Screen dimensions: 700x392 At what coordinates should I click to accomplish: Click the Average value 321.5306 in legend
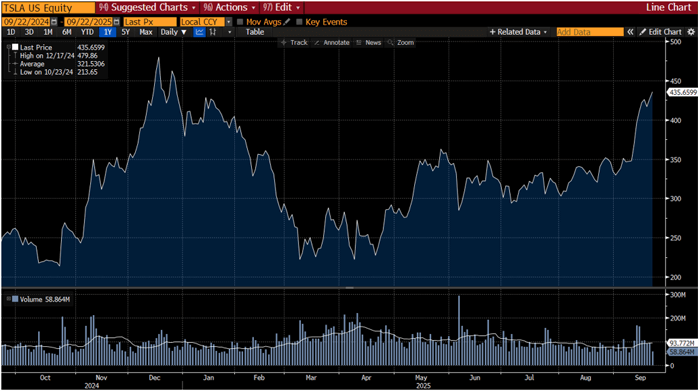(91, 64)
